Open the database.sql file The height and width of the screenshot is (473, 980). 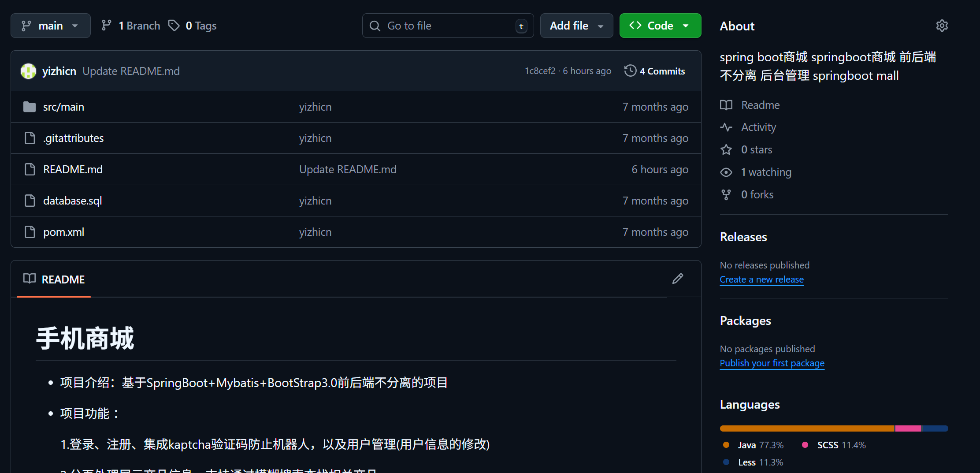tap(72, 201)
